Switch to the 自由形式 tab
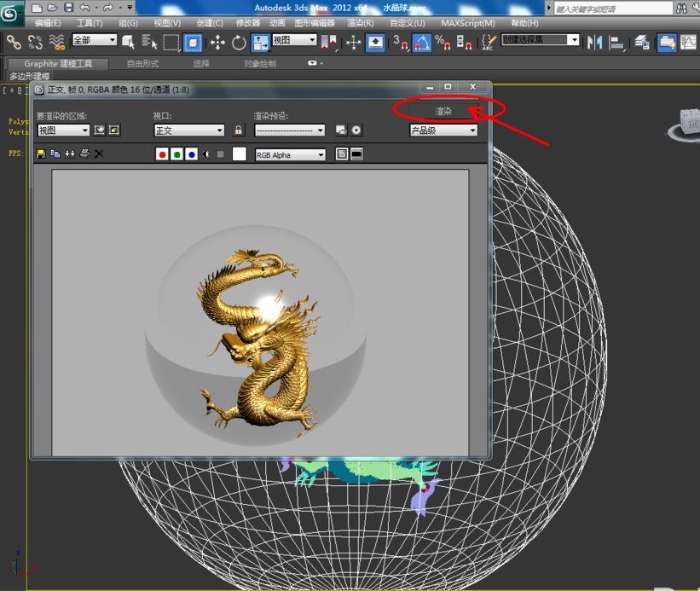 click(x=143, y=64)
